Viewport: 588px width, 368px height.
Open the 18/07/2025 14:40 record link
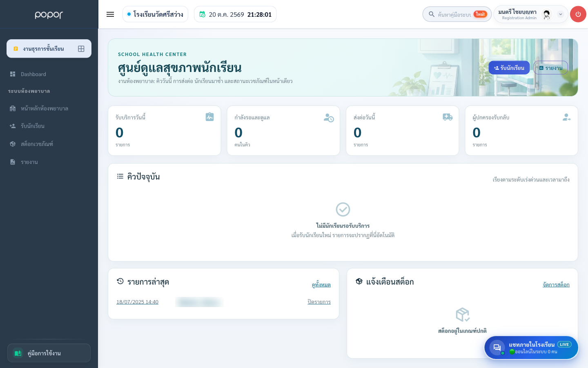tap(137, 302)
